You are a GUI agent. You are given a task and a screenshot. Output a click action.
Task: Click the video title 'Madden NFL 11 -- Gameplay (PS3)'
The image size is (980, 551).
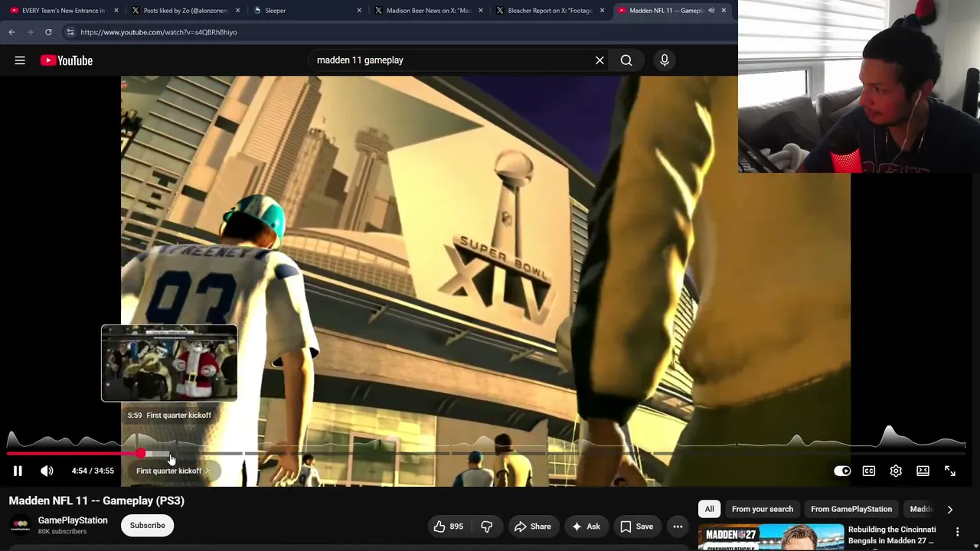(x=96, y=500)
